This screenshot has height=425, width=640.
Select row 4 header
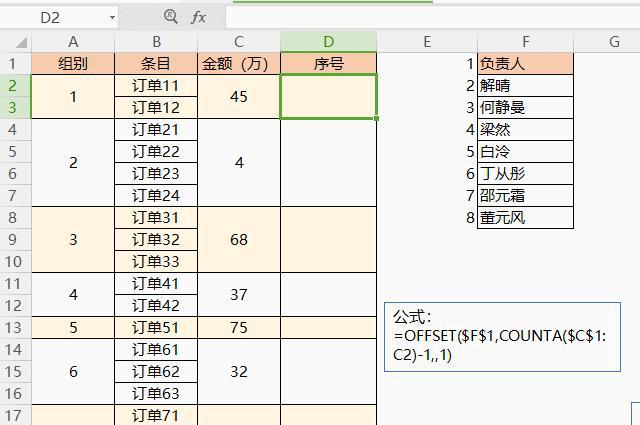pos(16,130)
